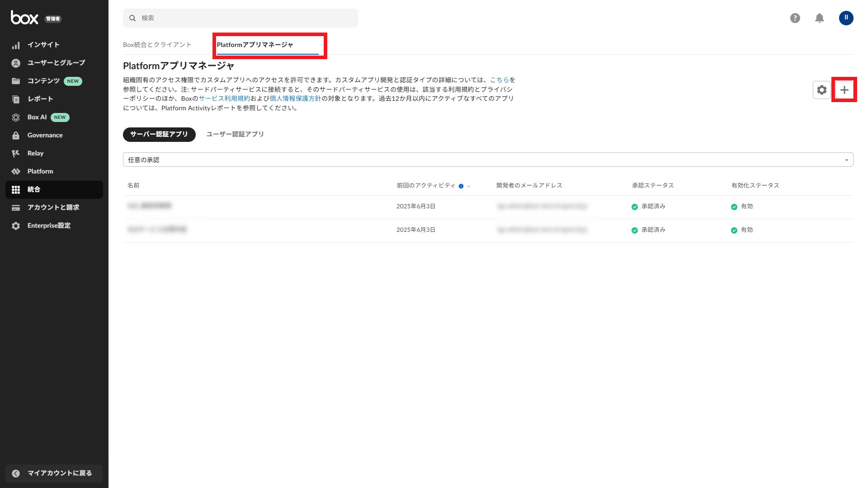Open Box AI from the sidebar
Image resolution: width=868 pixels, height=488 pixels.
(37, 117)
